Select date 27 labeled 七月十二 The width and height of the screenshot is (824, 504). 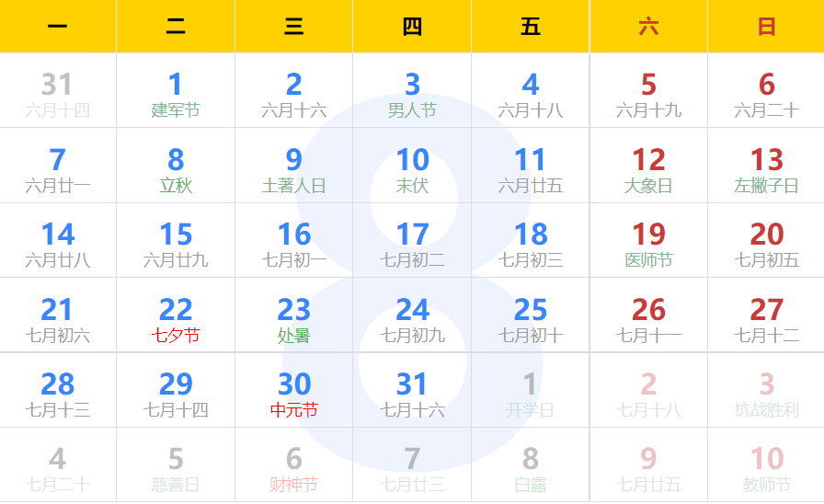(x=766, y=315)
